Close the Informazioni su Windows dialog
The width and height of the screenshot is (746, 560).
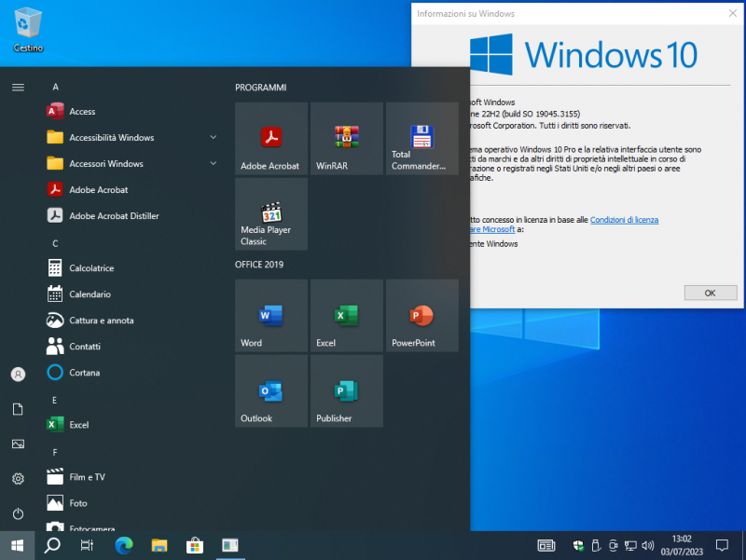click(x=733, y=13)
